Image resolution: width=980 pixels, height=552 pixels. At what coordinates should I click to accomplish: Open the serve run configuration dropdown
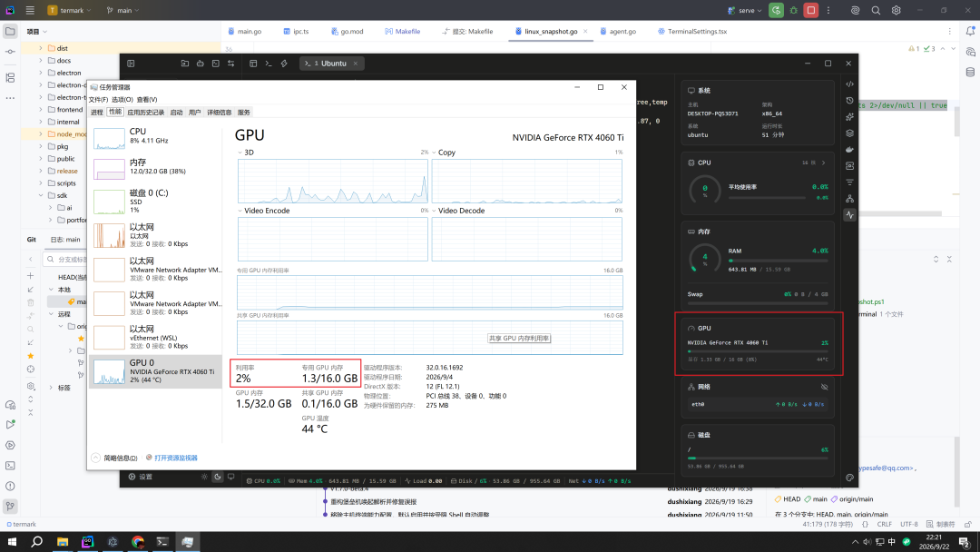click(744, 10)
